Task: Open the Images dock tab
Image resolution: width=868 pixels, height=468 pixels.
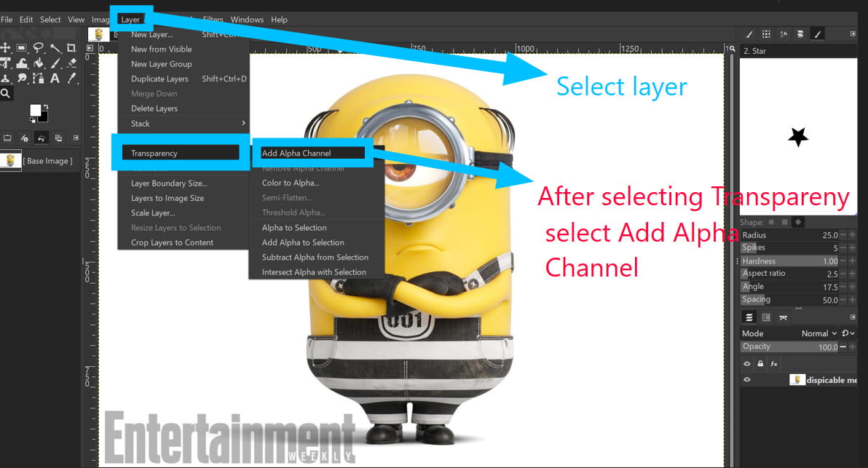Action: pyautogui.click(x=58, y=138)
